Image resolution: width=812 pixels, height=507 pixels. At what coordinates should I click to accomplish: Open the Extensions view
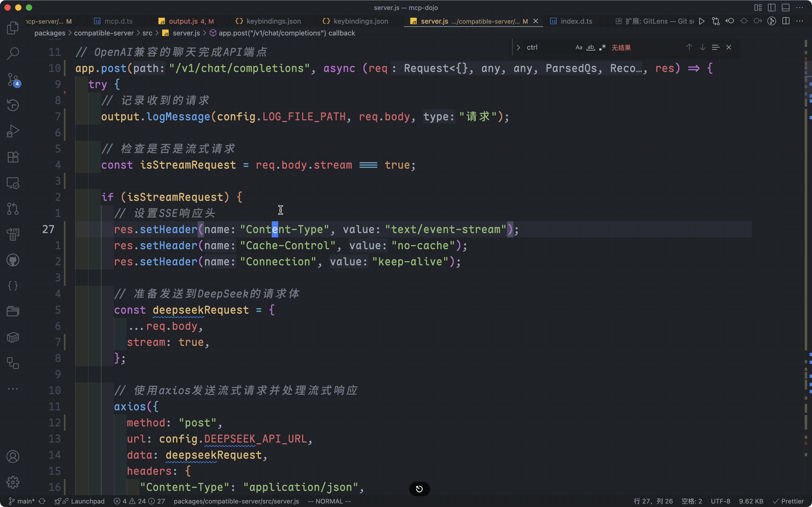13,157
